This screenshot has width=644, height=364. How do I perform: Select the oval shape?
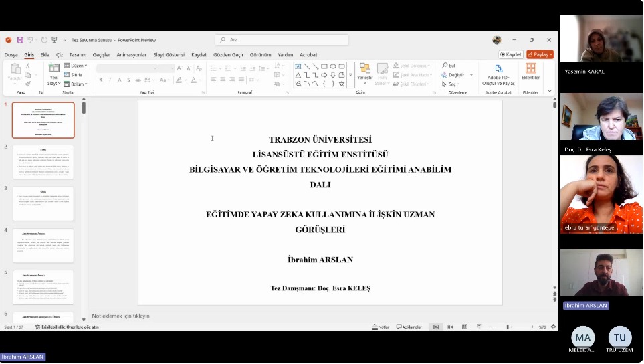click(x=333, y=66)
